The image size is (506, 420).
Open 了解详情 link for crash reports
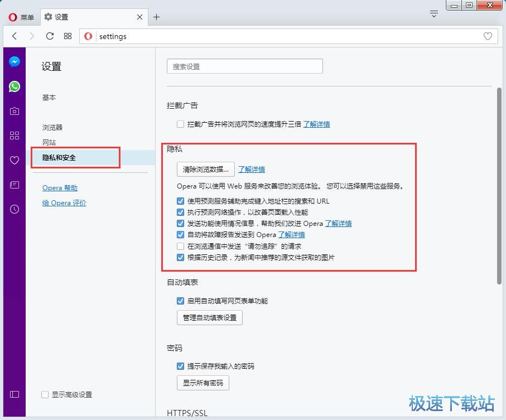click(291, 234)
